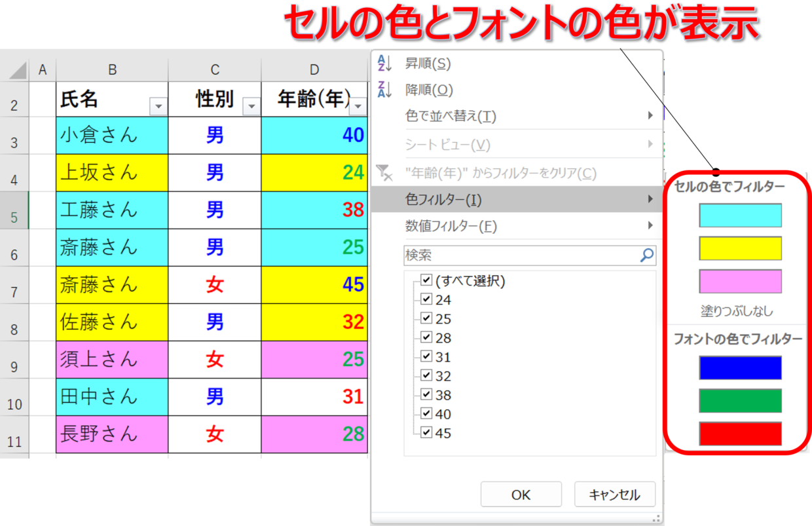Uncheck the 32 value checkbox
The height and width of the screenshot is (526, 812).
coord(426,375)
